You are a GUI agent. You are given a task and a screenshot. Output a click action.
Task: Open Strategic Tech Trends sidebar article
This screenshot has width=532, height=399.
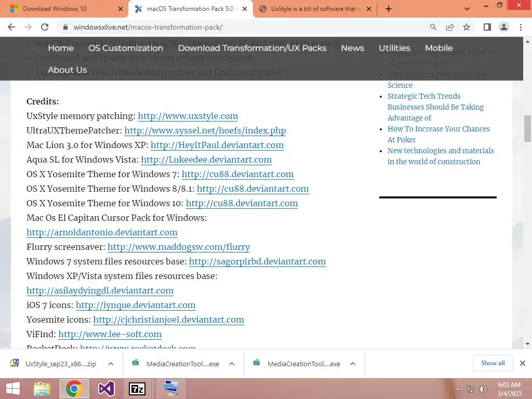436,107
